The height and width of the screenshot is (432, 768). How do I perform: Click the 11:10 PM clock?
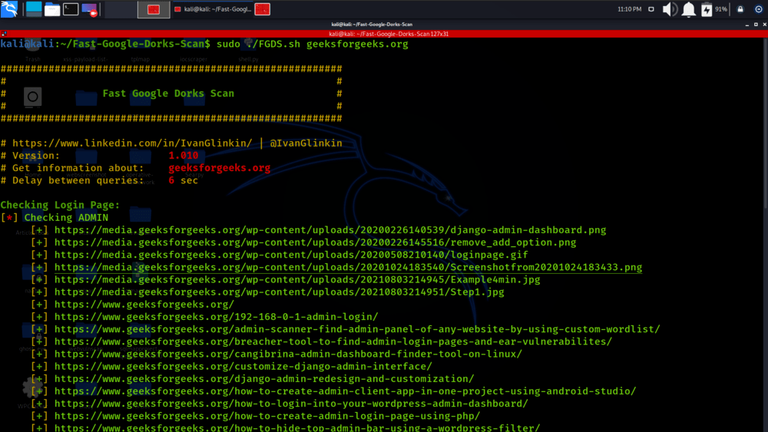point(629,9)
